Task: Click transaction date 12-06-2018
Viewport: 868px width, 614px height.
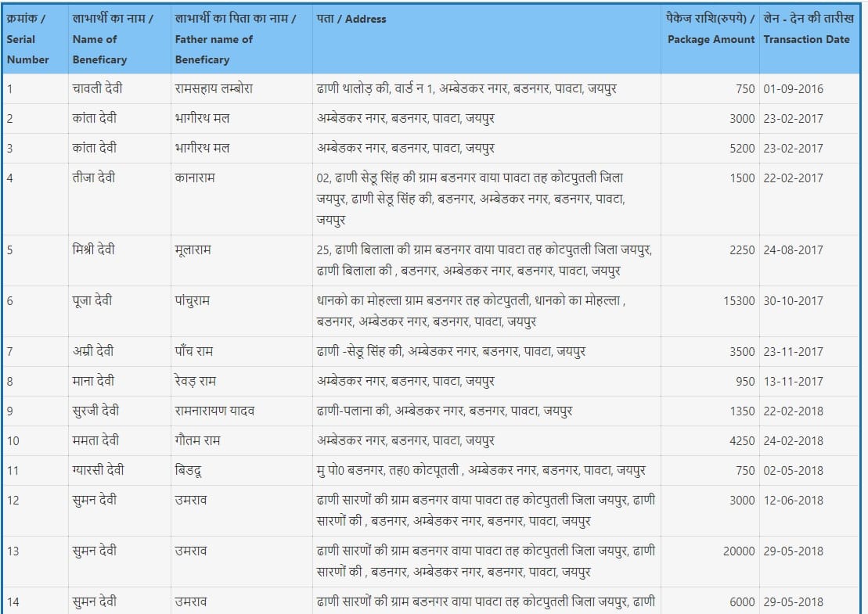Action: [793, 501]
